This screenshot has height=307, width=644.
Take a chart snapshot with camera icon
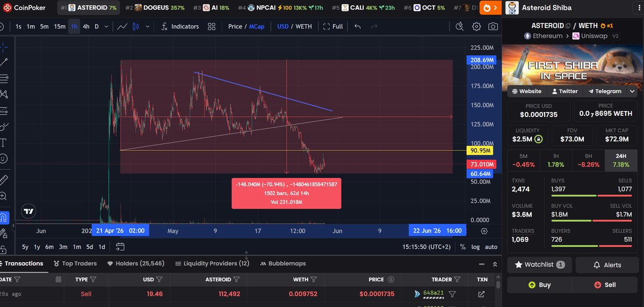click(493, 26)
